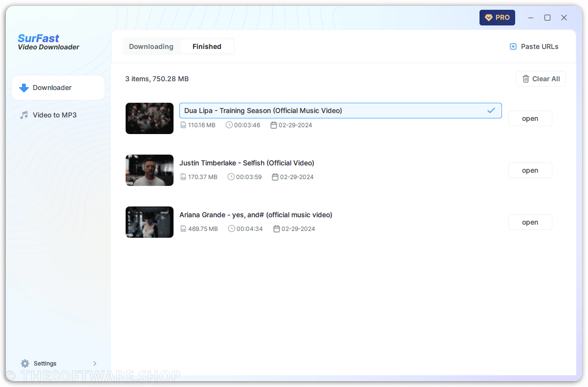588x387 pixels.
Task: Click the Dua Lipa title edit field
Action: (x=340, y=111)
